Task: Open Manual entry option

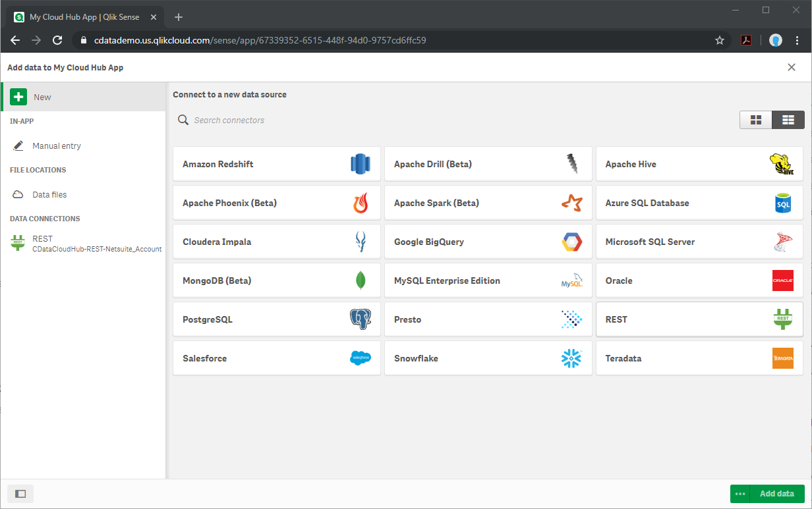Action: pyautogui.click(x=57, y=146)
